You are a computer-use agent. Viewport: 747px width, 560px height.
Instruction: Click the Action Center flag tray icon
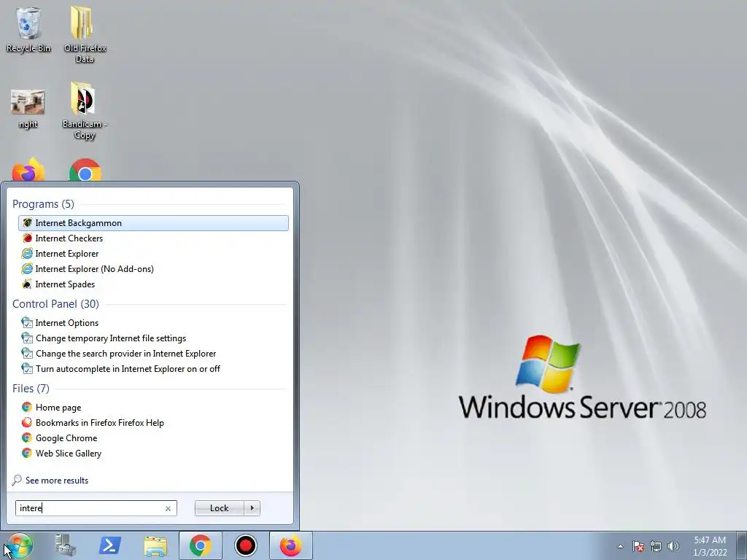click(638, 546)
